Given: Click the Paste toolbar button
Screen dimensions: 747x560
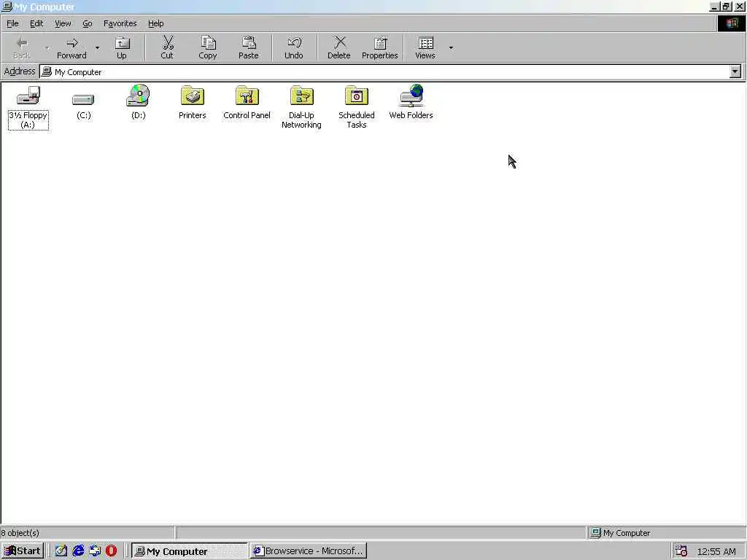Looking at the screenshot, I should [249, 47].
